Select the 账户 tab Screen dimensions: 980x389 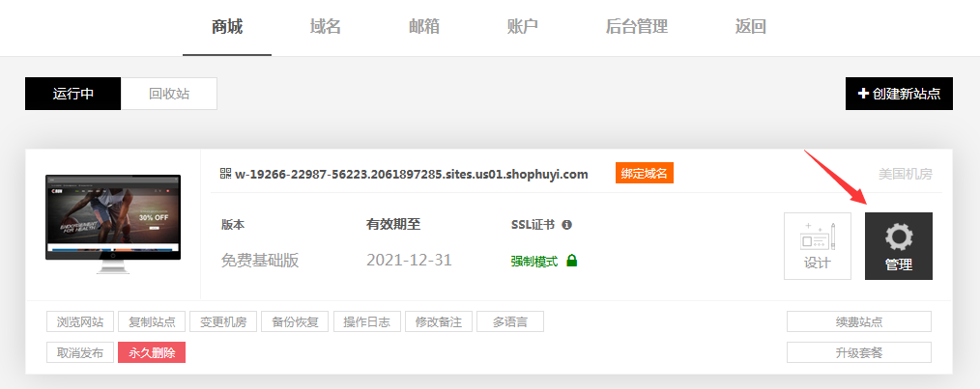tap(523, 27)
